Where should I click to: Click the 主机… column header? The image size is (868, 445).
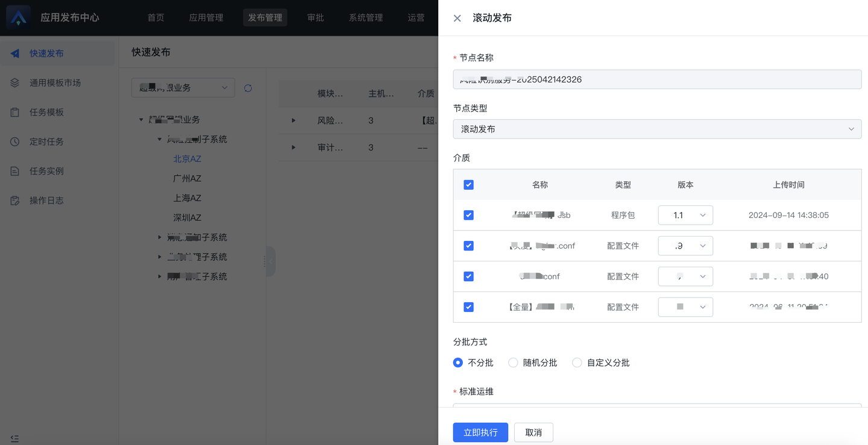(x=381, y=93)
